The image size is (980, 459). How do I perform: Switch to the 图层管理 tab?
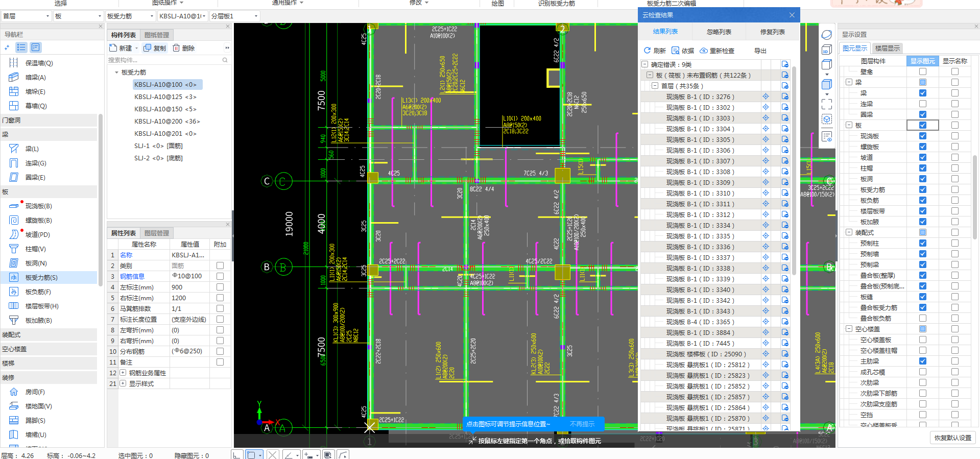(156, 233)
